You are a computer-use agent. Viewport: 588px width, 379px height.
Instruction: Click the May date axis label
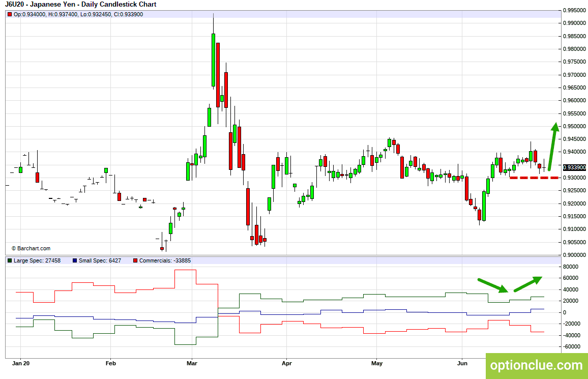point(377,363)
